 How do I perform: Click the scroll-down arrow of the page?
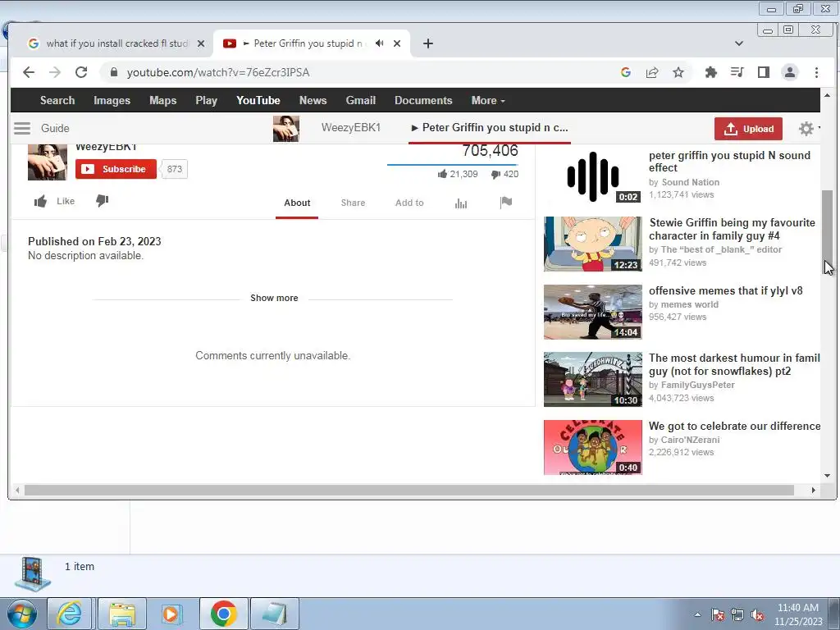pos(827,475)
